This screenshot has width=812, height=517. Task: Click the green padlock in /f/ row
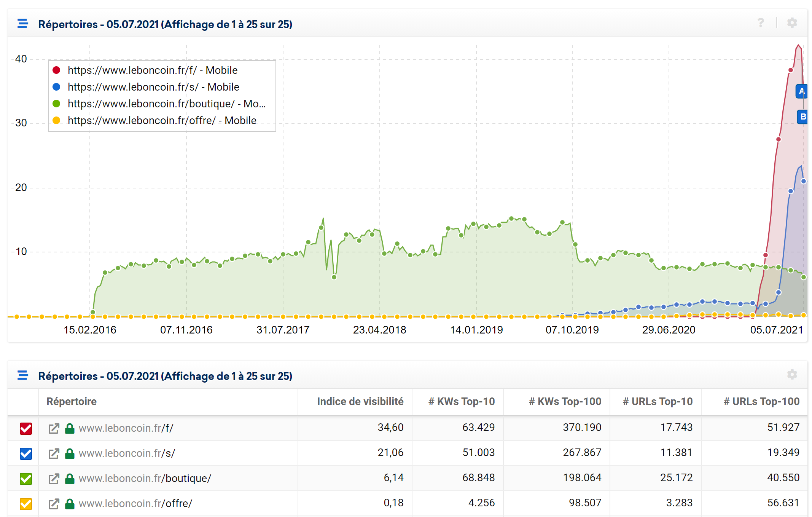coord(70,428)
